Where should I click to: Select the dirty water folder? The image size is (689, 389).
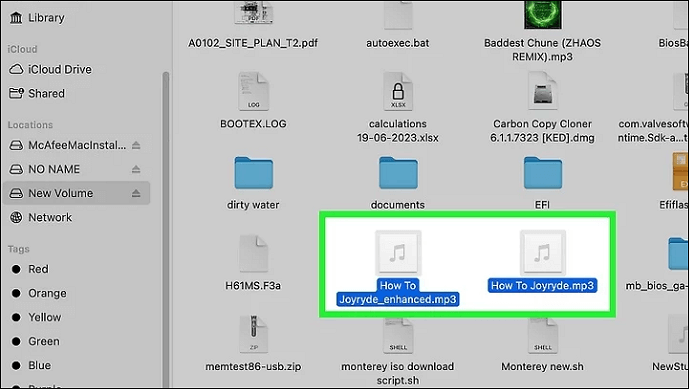[x=254, y=173]
